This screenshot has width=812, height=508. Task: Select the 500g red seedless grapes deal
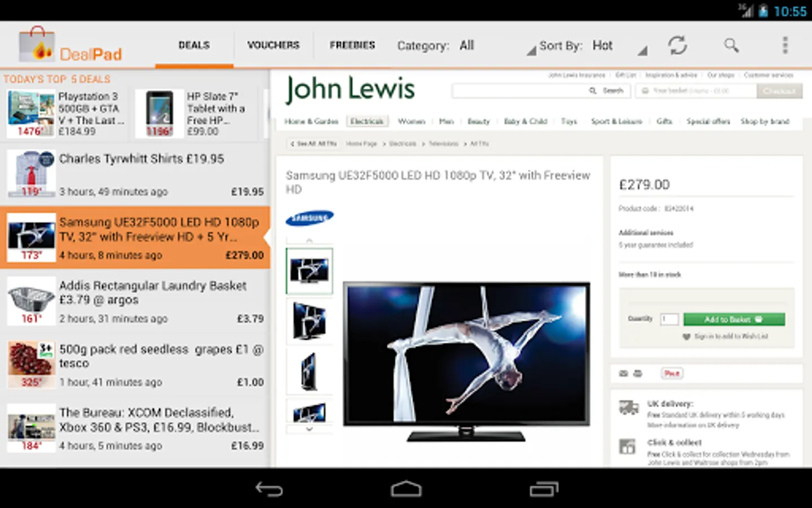[x=135, y=365]
